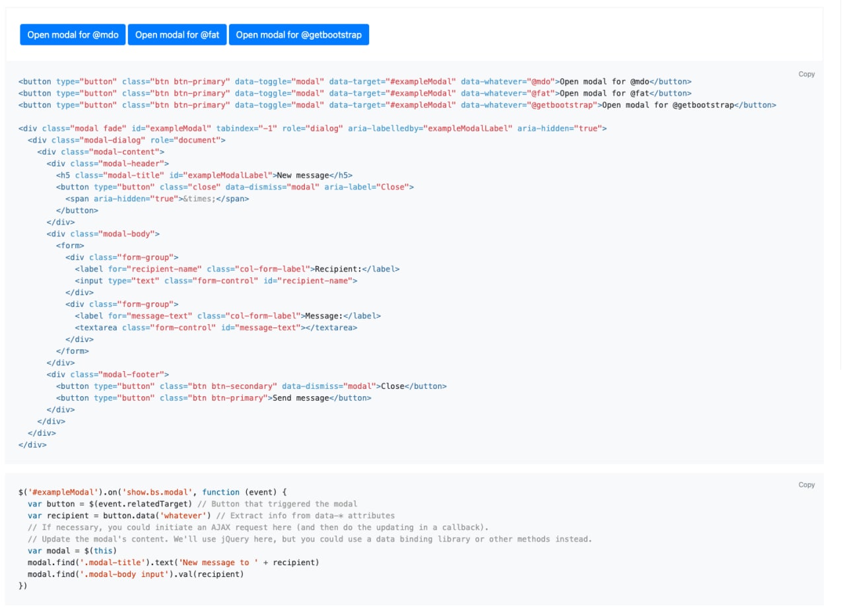Click the message-text textarea code line

coord(216,327)
